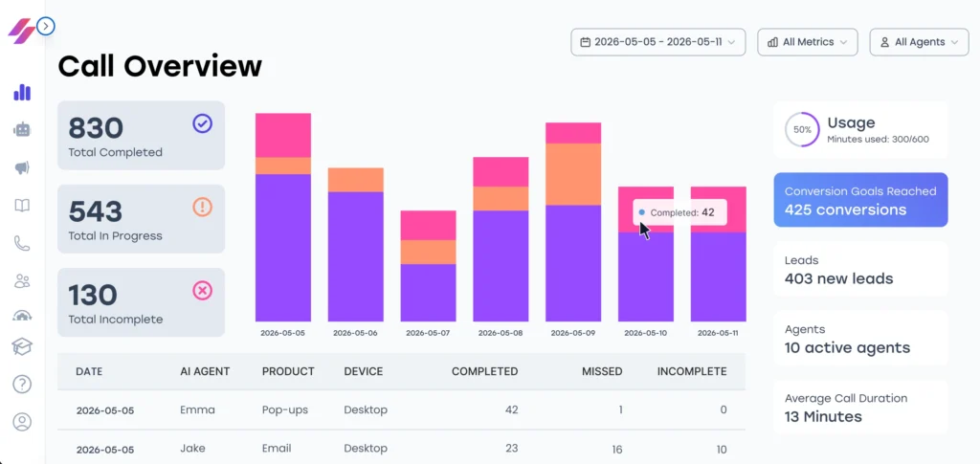Sort by the DEVICE column header
Viewport: 980px width, 464px height.
click(x=363, y=371)
